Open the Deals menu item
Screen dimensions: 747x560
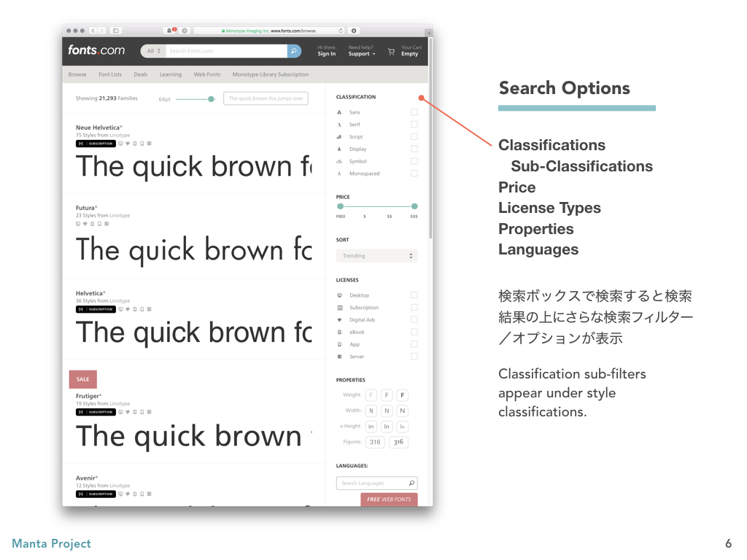(x=141, y=74)
